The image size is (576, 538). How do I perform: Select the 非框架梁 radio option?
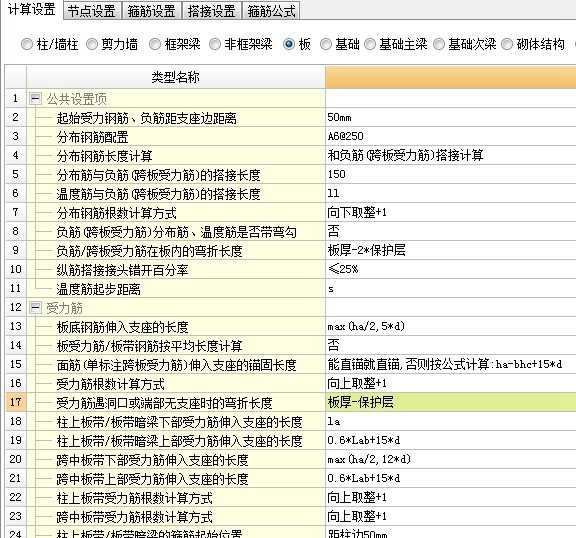coord(215,44)
